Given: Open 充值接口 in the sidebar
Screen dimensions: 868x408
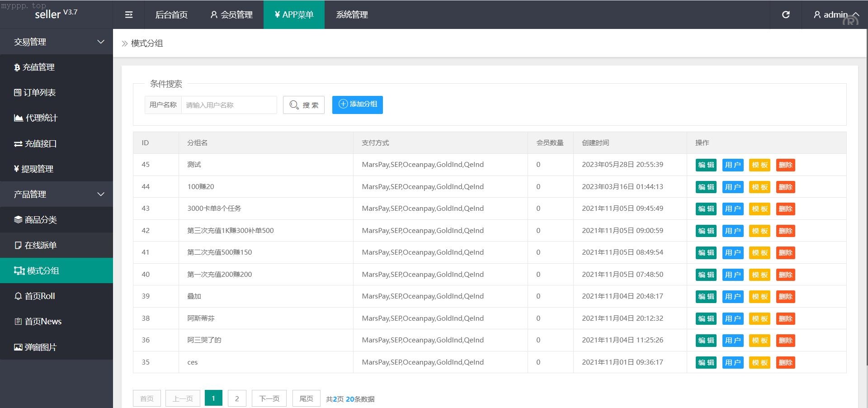Looking at the screenshot, I should click(35, 144).
